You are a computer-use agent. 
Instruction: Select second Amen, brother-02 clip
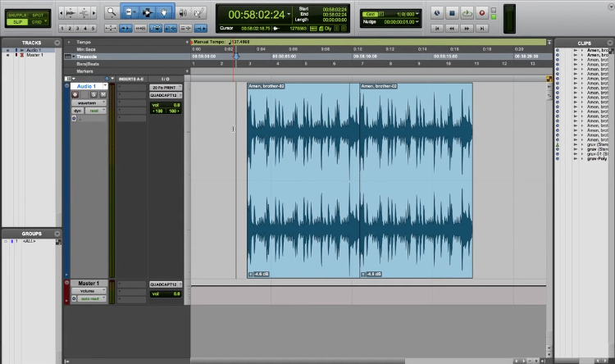(x=416, y=180)
